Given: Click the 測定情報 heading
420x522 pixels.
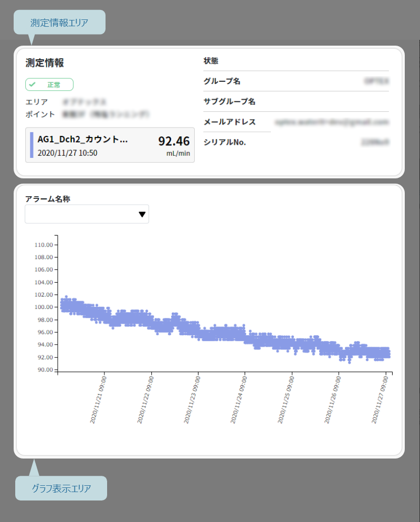Looking at the screenshot, I should click(x=45, y=63).
